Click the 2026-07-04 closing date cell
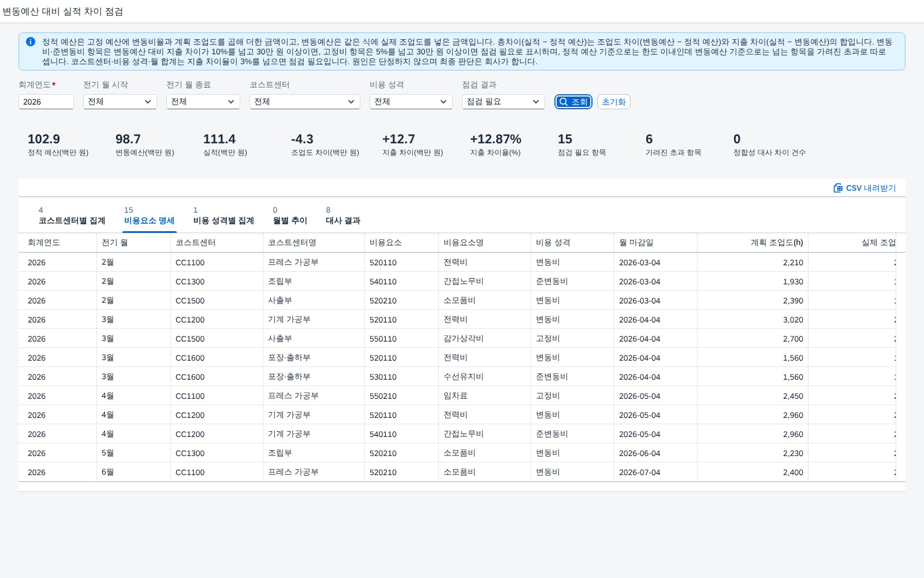The image size is (924, 578). tap(656, 472)
